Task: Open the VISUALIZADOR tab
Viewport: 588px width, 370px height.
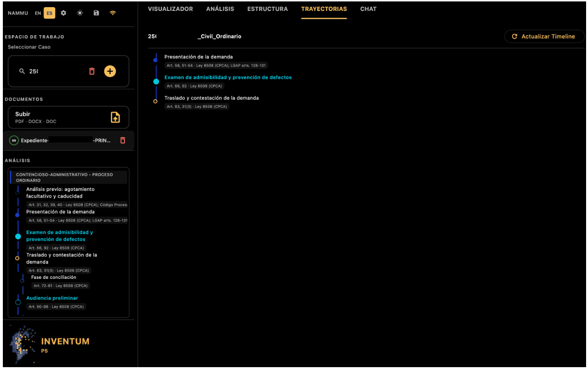Action: click(x=171, y=9)
